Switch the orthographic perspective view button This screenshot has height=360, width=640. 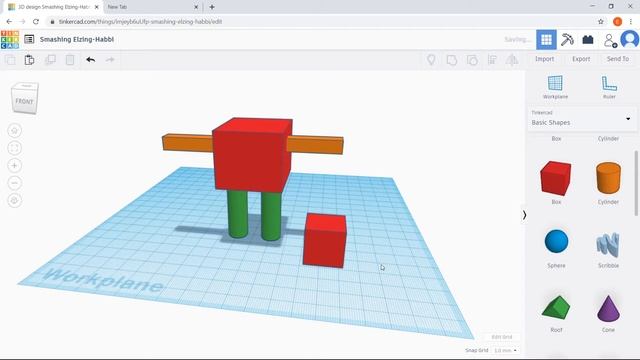click(15, 200)
